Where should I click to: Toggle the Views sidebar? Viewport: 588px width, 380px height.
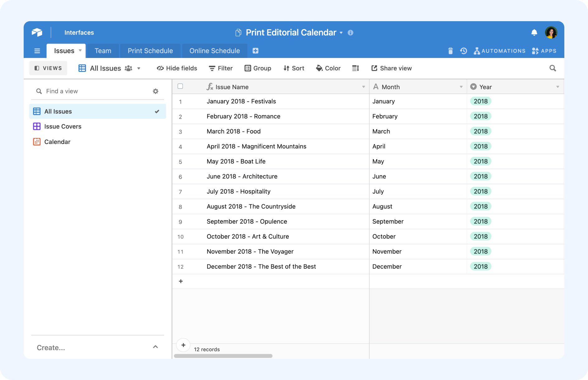(48, 68)
